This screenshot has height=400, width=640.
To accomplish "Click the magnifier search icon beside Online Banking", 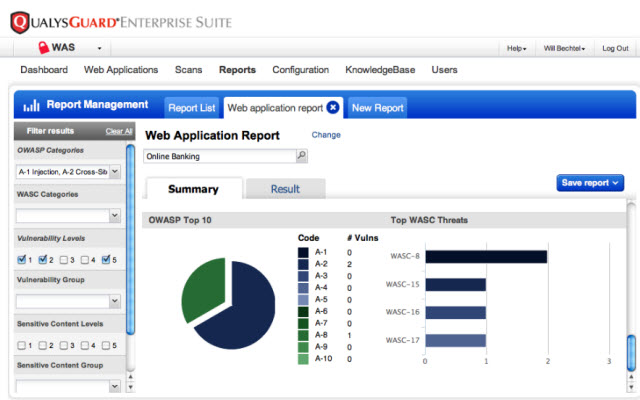I will click(x=301, y=156).
